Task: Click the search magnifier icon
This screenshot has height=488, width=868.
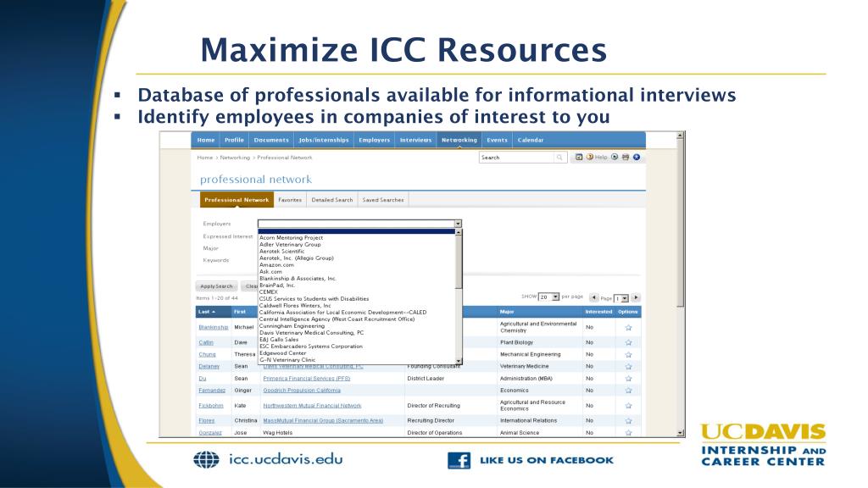Action: 559,158
